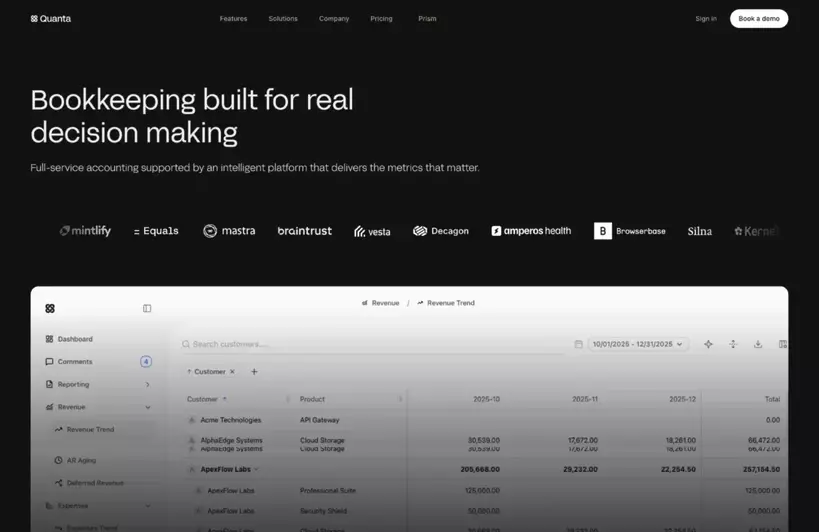The width and height of the screenshot is (819, 532).
Task: Click the Decagon logo
Action: click(441, 231)
